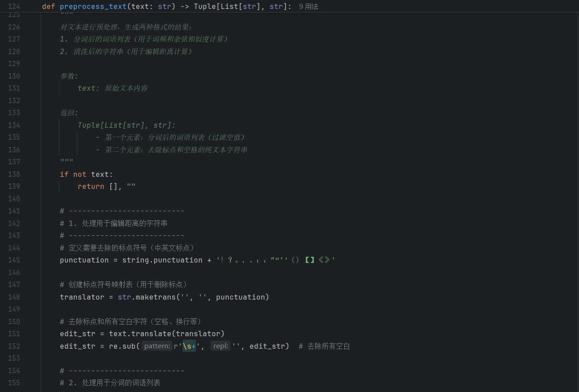Click line number 131 in the gutter
Image resolution: width=579 pixels, height=392 pixels.
(14, 88)
